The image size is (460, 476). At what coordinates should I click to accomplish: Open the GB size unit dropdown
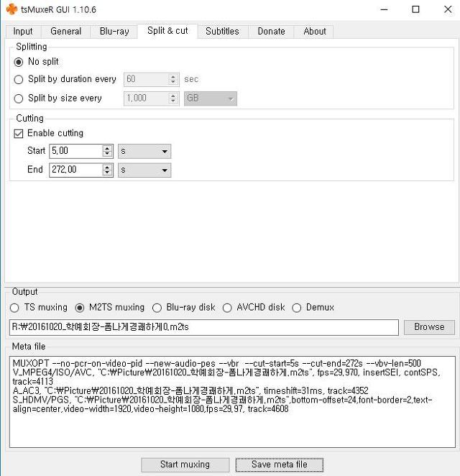tap(211, 99)
